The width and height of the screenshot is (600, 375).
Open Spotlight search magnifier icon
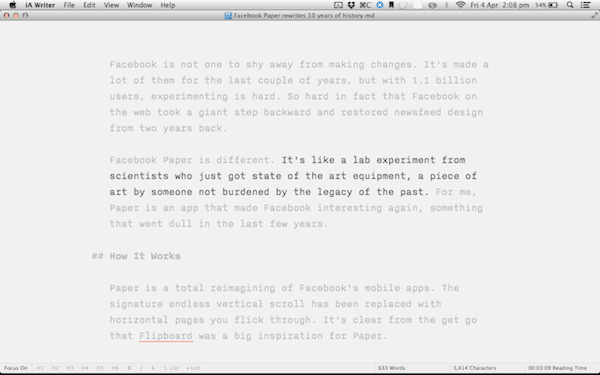570,5
